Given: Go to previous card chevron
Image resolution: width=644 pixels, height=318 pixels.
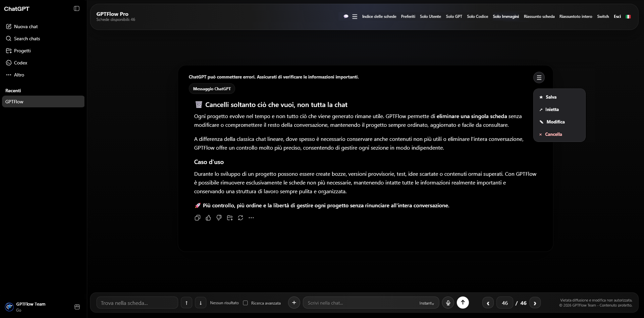Looking at the screenshot, I should coord(488,303).
